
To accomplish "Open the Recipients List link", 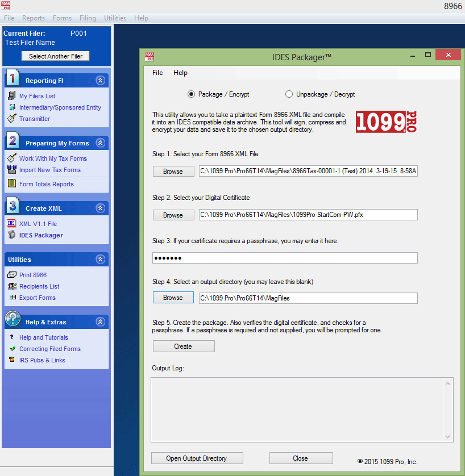I will 39,286.
